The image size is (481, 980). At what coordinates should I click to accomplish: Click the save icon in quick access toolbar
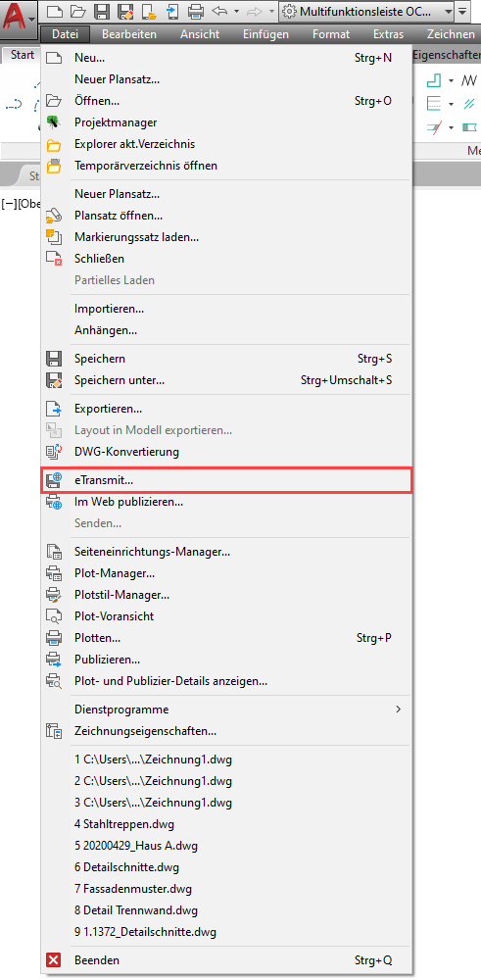[102, 11]
